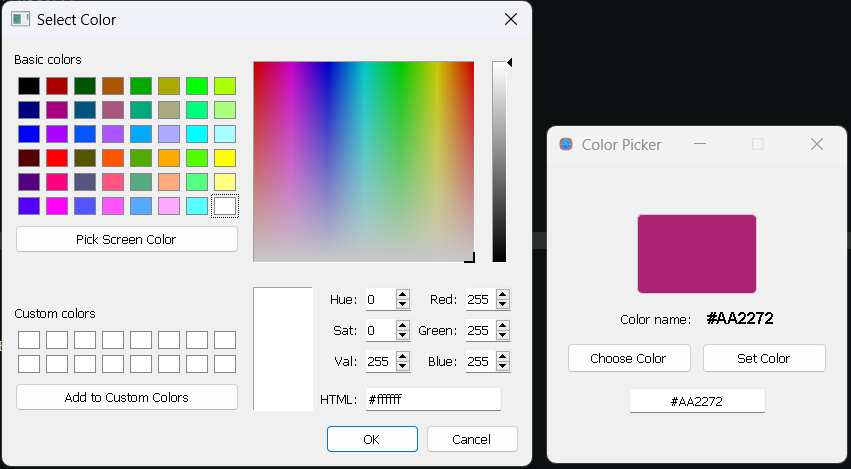Select the magenta swatch in bottom row

(57, 206)
